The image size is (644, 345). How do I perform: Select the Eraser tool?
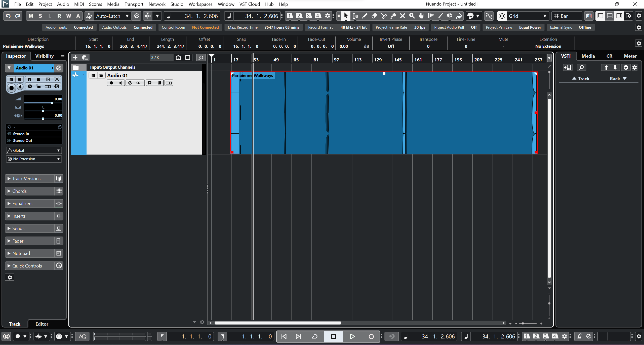tap(374, 16)
